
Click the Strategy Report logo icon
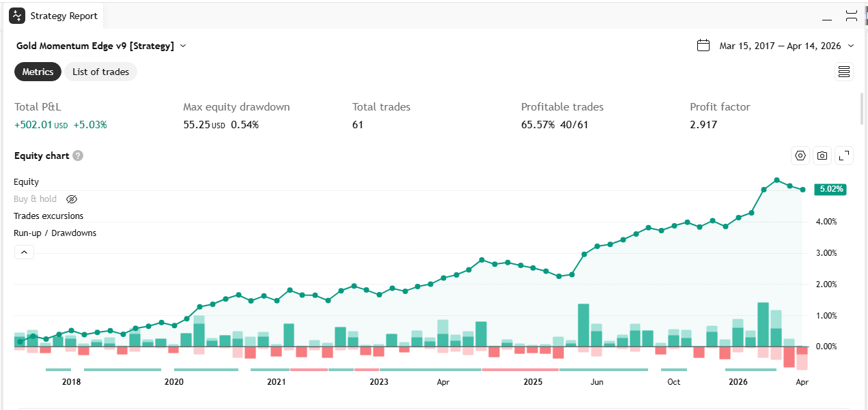tap(17, 16)
